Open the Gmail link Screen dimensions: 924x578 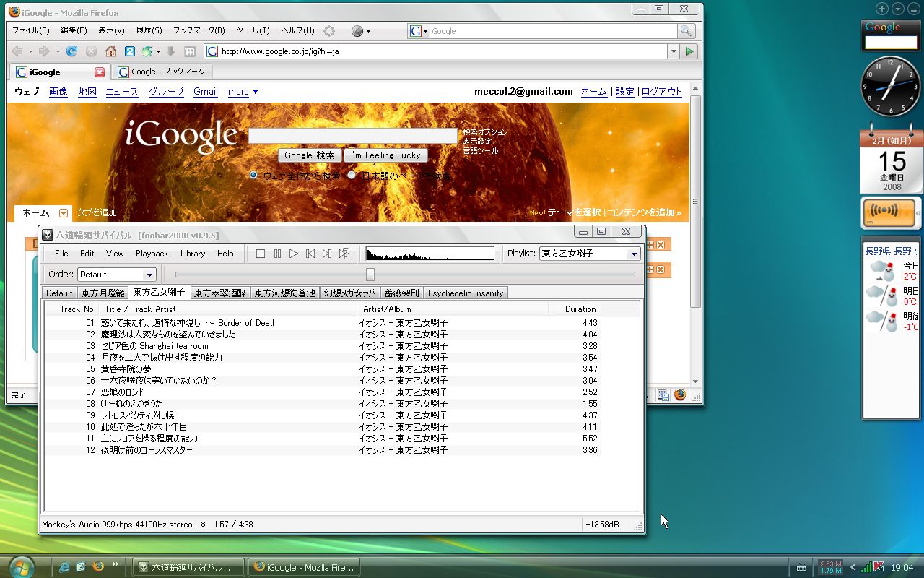pyautogui.click(x=206, y=92)
